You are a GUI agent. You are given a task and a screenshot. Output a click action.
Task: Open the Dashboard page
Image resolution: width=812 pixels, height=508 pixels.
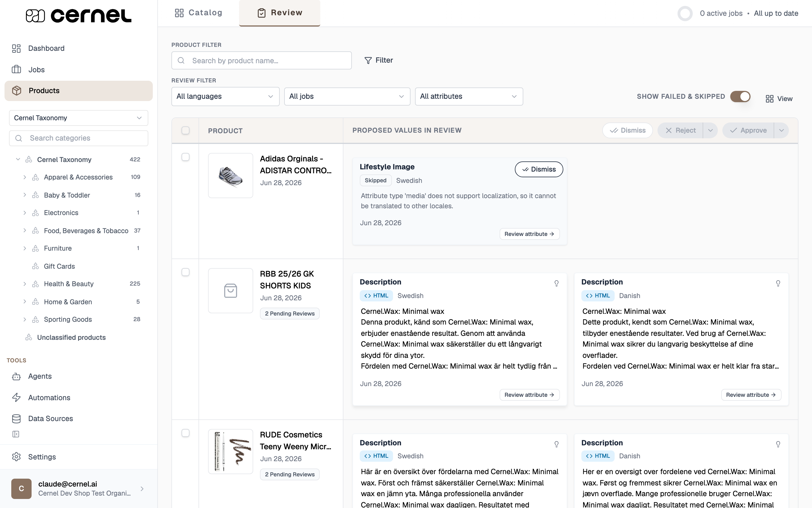[46, 48]
